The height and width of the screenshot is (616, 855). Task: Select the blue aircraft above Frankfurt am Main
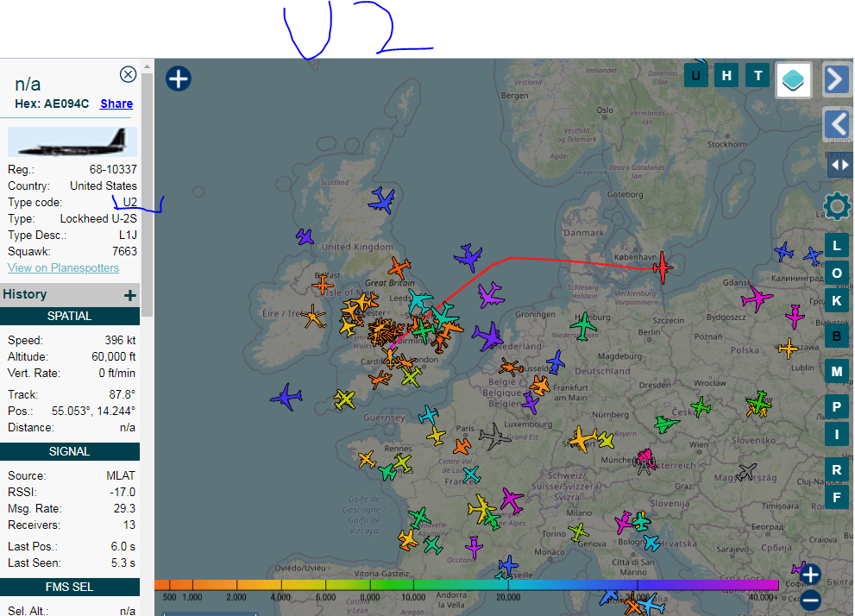[x=556, y=362]
